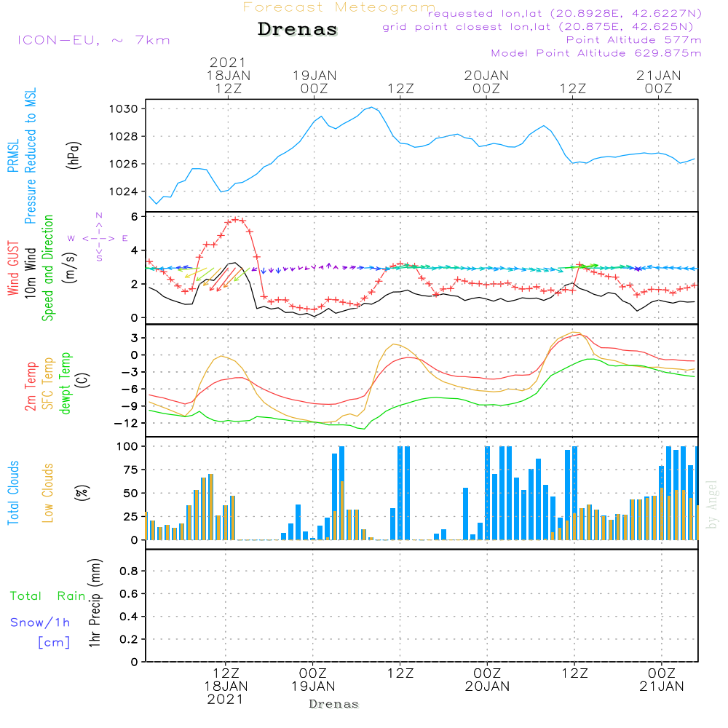This screenshot has width=728, height=728.
Task: Click the 0.8 tick on precip axis
Action: coord(129,571)
